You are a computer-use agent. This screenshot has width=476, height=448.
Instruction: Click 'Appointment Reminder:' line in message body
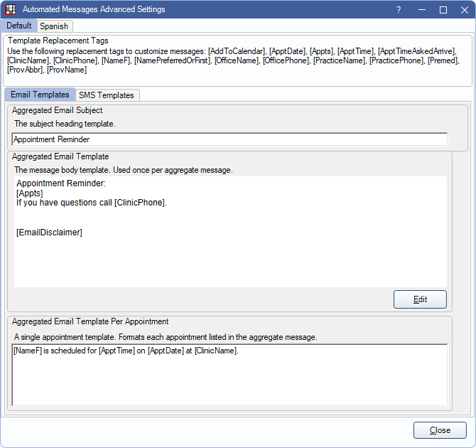(x=61, y=184)
